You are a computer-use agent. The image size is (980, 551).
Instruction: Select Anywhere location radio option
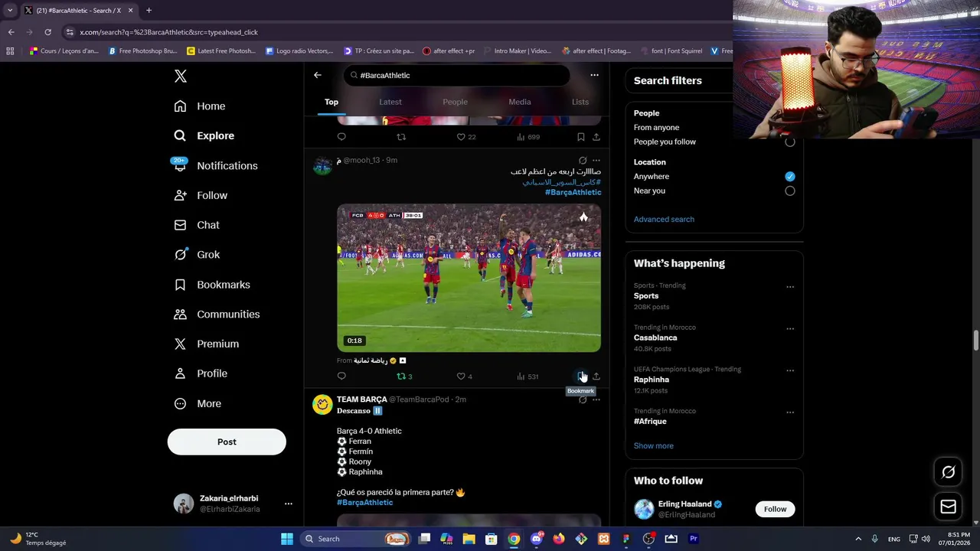pos(790,176)
